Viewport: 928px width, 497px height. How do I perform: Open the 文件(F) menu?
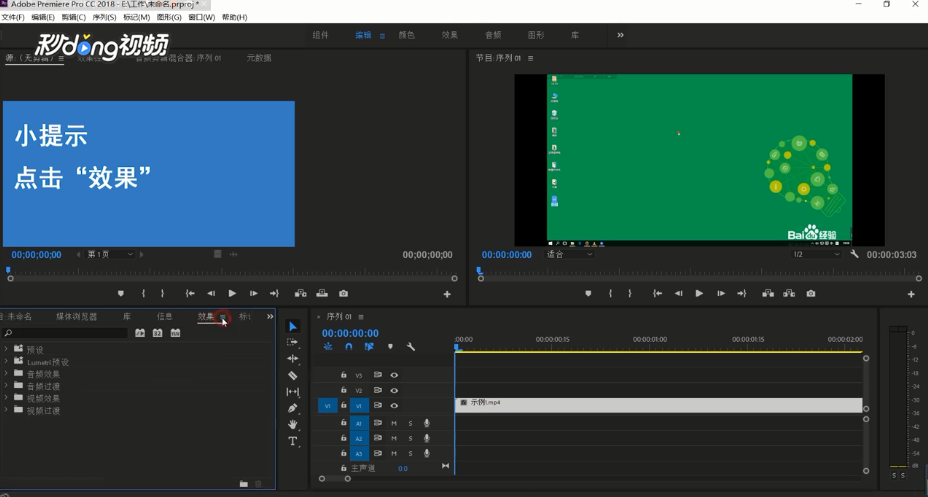tap(12, 17)
